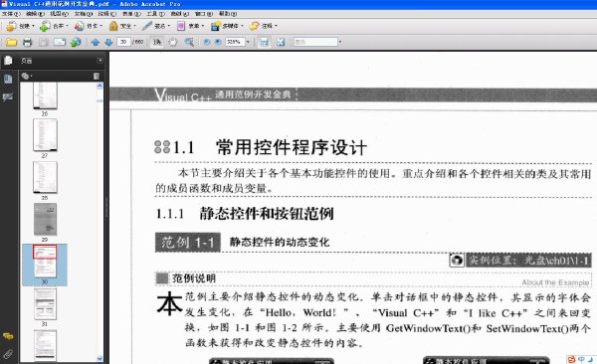Choose the text Select tool
Image resolution: width=597 pixels, height=364 pixels.
point(157,42)
